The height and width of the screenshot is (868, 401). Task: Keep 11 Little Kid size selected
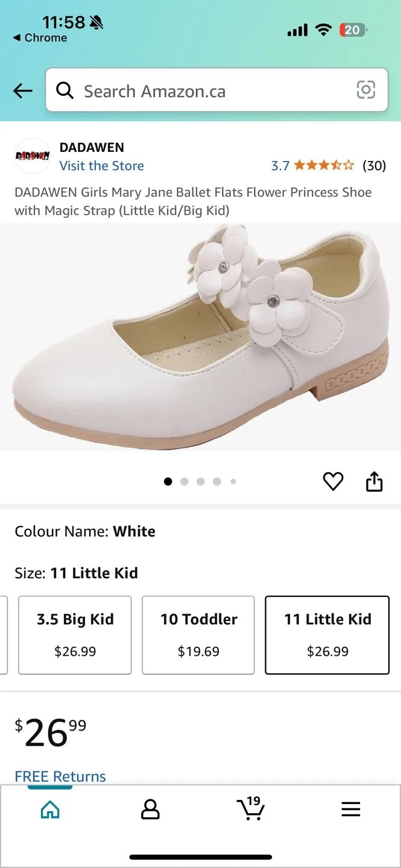tap(327, 635)
